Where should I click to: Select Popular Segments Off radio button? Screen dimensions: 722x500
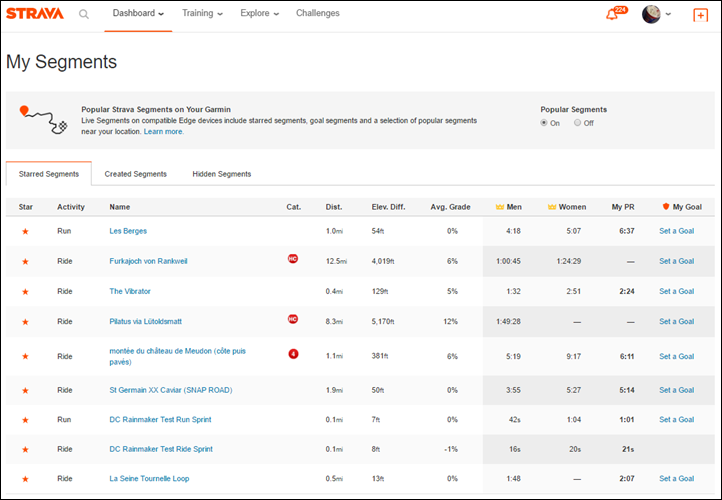click(x=577, y=123)
